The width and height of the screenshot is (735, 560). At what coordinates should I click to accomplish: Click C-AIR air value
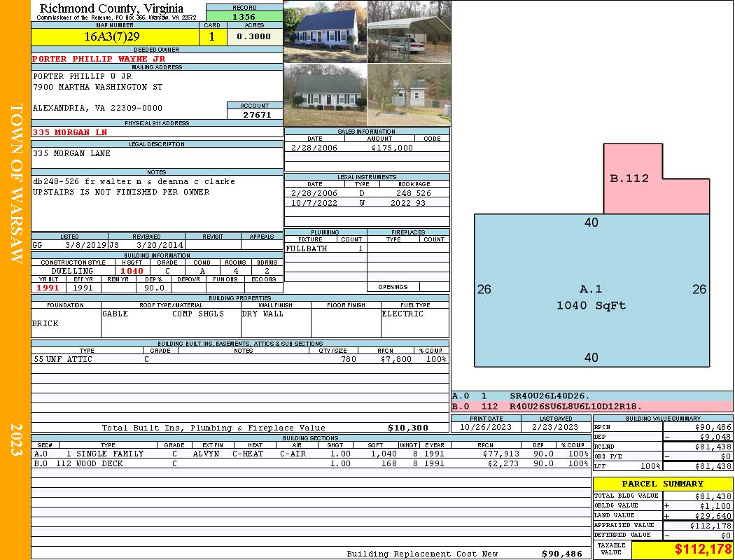tap(293, 454)
